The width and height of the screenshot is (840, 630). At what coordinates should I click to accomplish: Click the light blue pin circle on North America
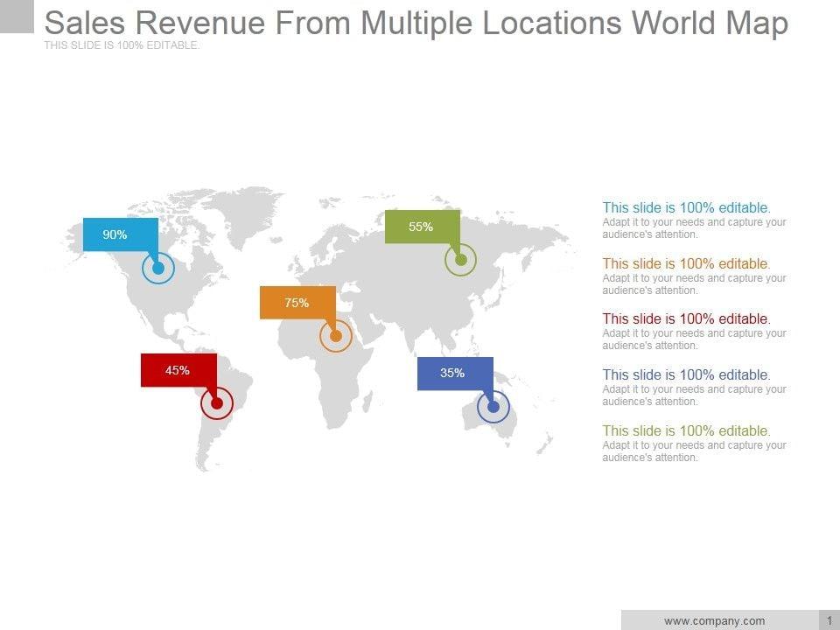158,269
